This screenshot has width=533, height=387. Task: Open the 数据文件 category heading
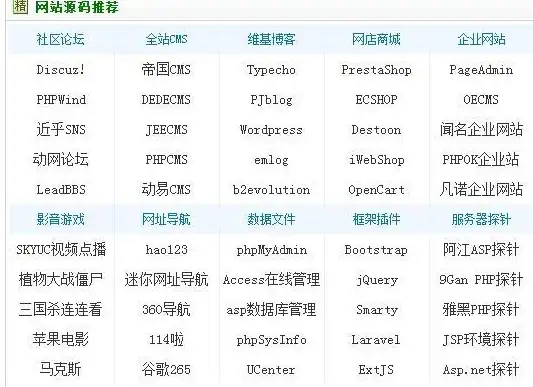(x=271, y=219)
